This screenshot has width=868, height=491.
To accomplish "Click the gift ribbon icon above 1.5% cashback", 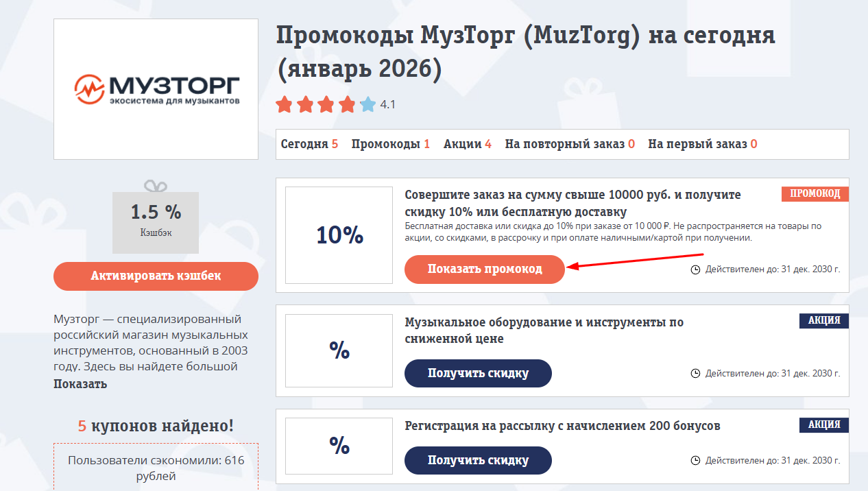I will 156,187.
